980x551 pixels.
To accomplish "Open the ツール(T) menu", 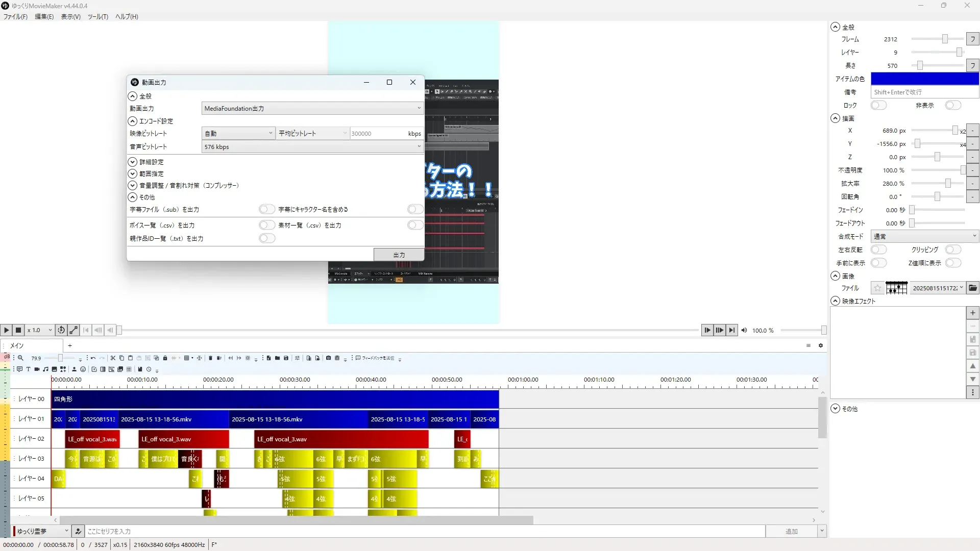I will point(97,16).
